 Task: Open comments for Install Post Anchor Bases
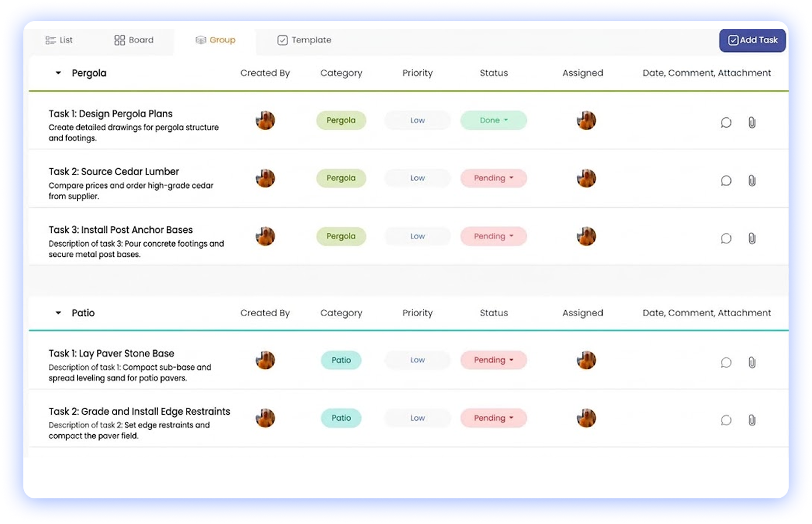[726, 239]
